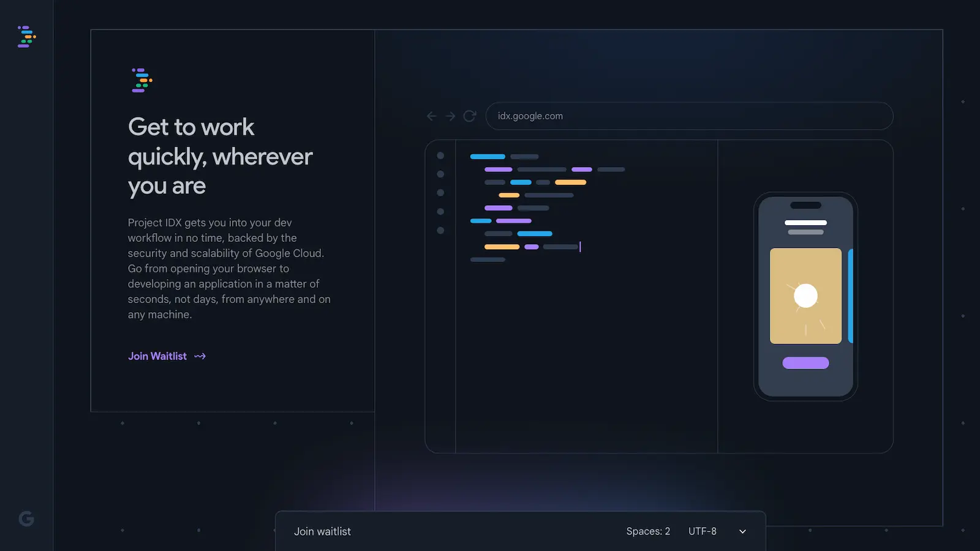
Task: Click the arrow icon next to Join Waitlist
Action: 200,356
